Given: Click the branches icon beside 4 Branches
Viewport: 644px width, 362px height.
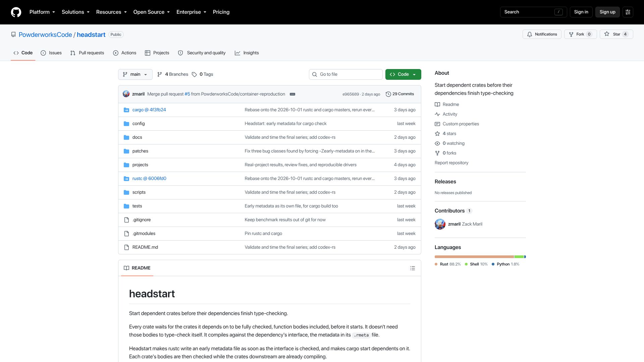Looking at the screenshot, I should 160,74.
